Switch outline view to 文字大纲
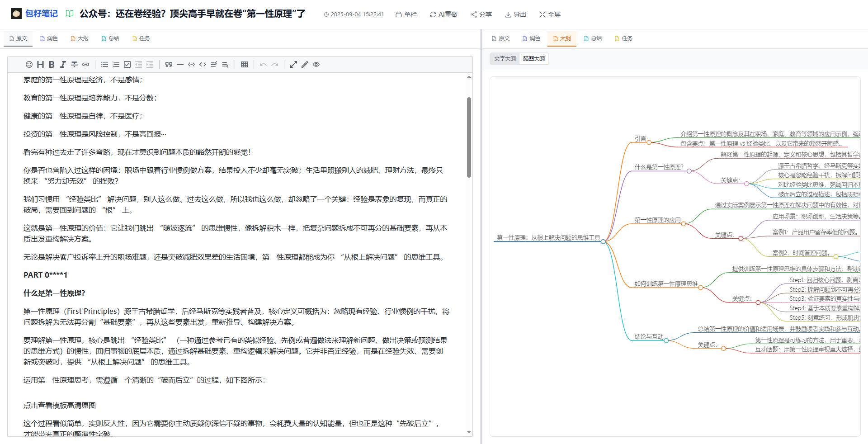Screen dimensions: 868x444 pos(505,59)
